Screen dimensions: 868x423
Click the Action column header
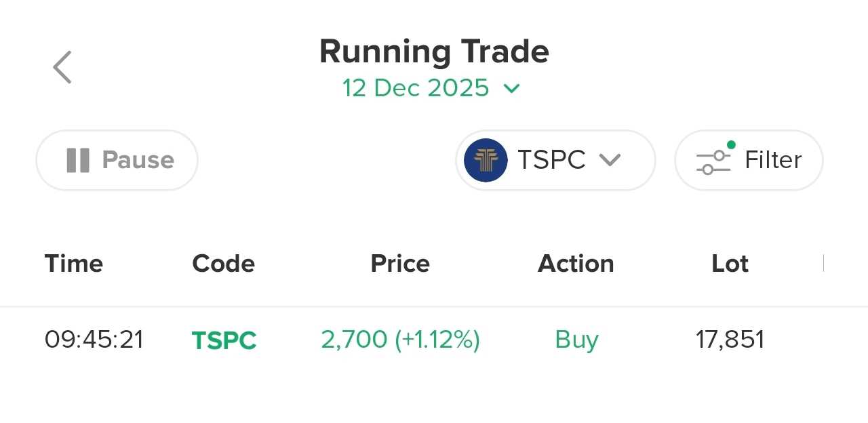[x=576, y=263]
